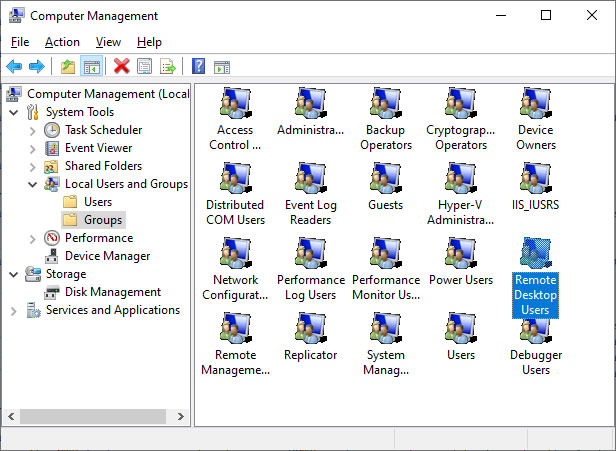Select the Performance tree item
Screen dimensions: 616x451
coord(99,238)
